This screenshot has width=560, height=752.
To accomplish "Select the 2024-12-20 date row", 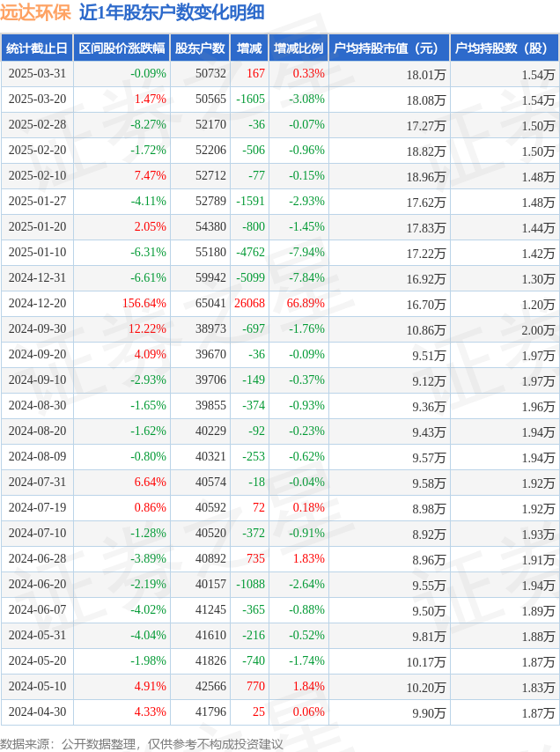I will pyautogui.click(x=280, y=303).
